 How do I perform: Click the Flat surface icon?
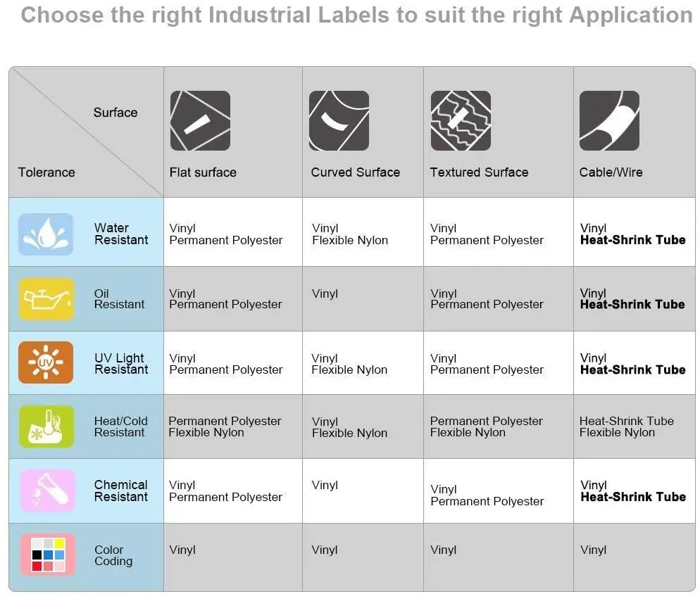[200, 121]
